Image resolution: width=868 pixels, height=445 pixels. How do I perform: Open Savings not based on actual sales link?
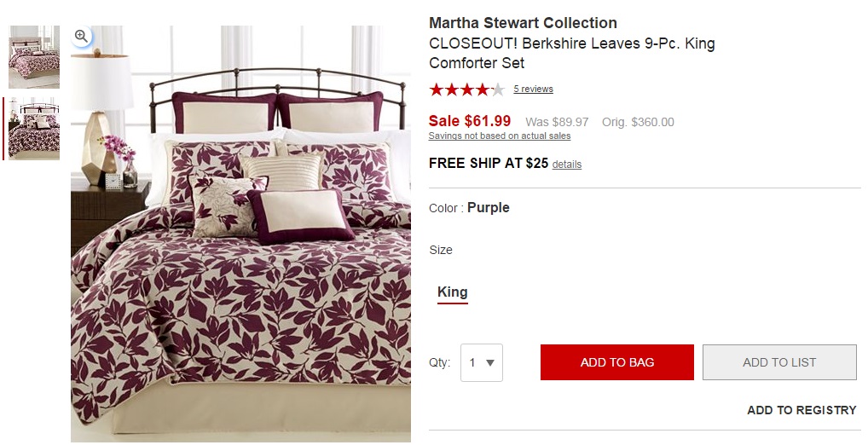click(500, 136)
